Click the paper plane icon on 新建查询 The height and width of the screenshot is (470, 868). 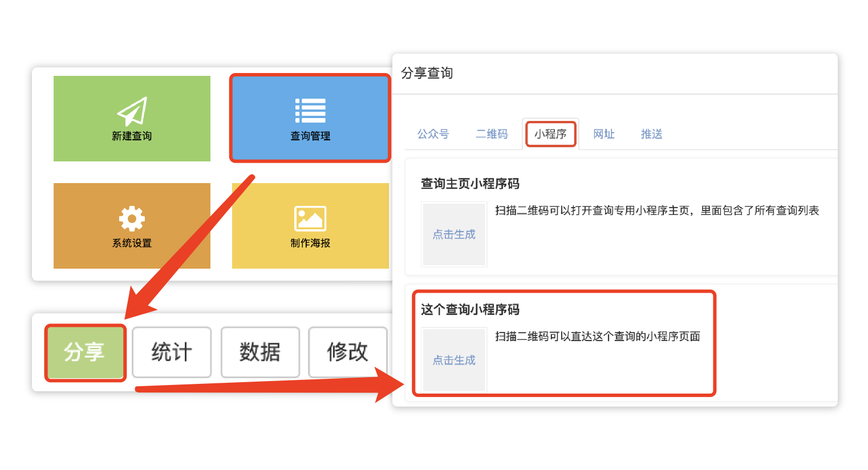[x=132, y=111]
